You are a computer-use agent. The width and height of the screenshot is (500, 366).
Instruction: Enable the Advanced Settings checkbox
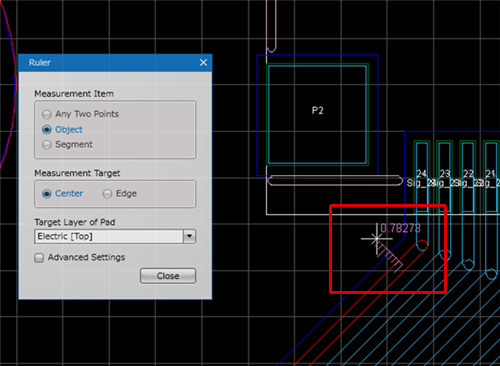pos(39,258)
